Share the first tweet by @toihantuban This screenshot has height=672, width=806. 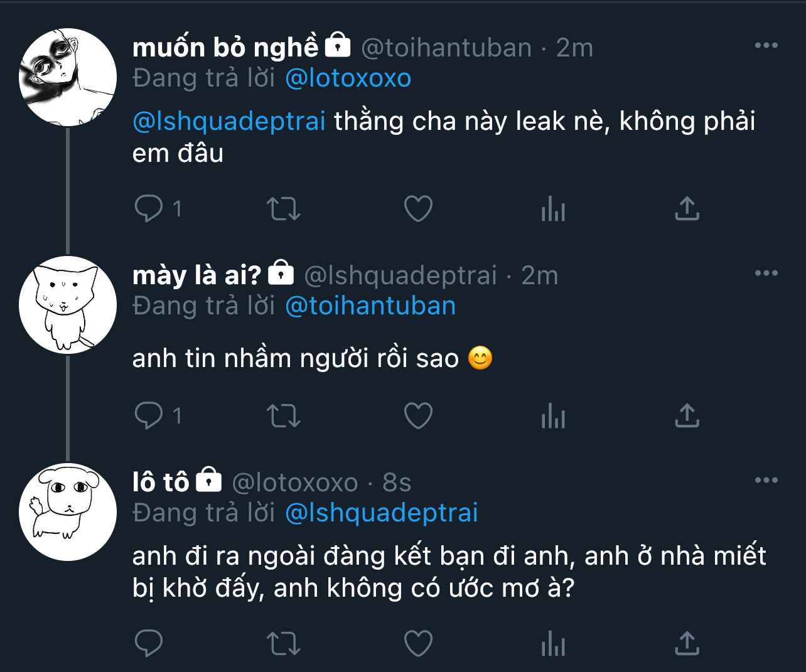(687, 208)
